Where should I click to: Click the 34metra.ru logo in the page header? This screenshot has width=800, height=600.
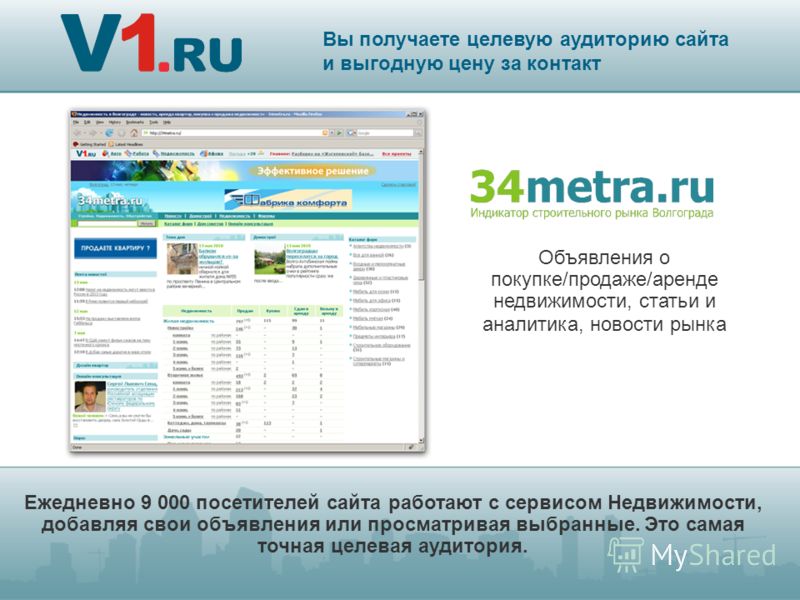click(110, 201)
